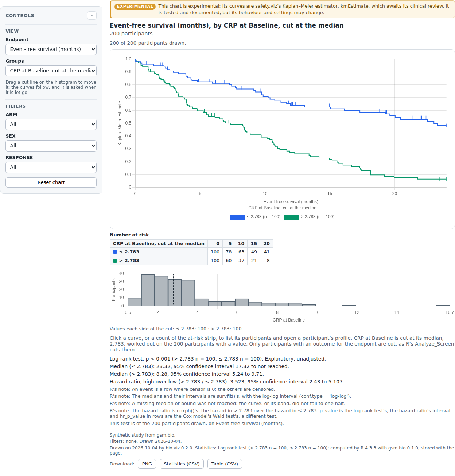Click the tallest histogram bar

[148, 290]
